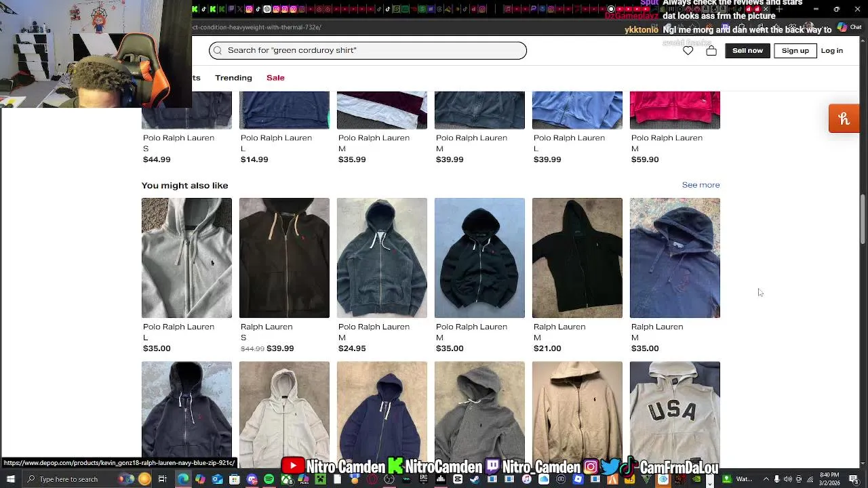The width and height of the screenshot is (868, 488).
Task: Open the black hoodie thumbnail priced $39.99 S
Action: 284,258
